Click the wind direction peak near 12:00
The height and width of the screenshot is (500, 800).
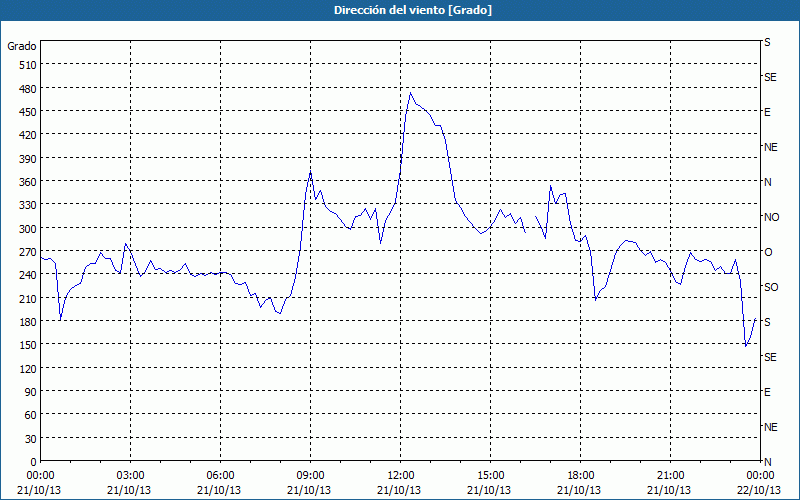point(410,93)
